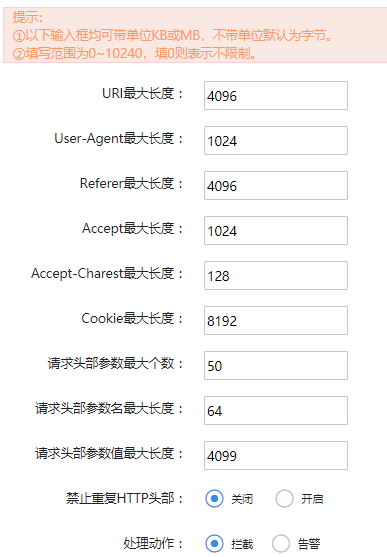Image resolution: width=387 pixels, height=557 pixels.
Task: Click the URI最大长度 input field
Action: pos(276,96)
